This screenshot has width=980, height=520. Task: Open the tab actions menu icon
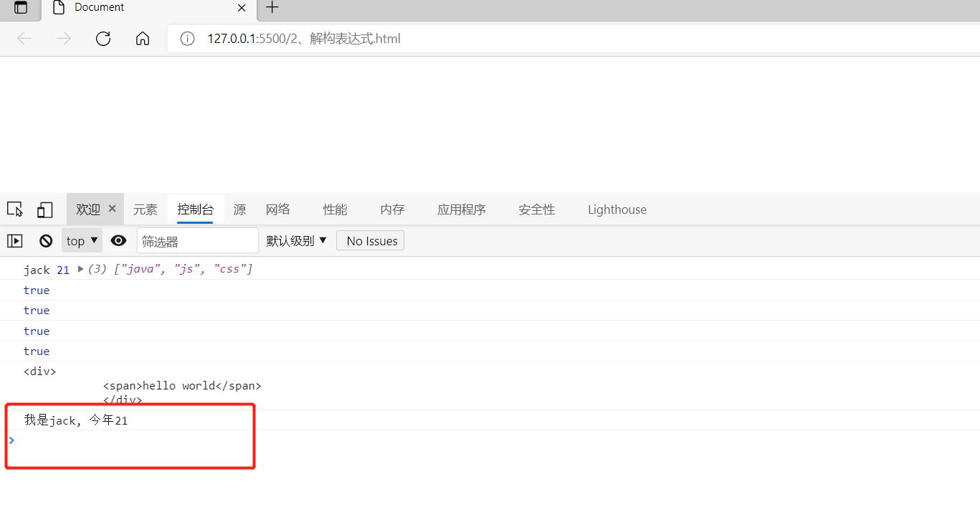21,8
